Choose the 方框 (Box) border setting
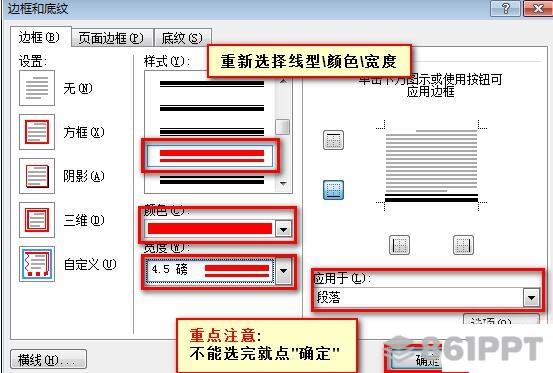The image size is (553, 373). [37, 132]
